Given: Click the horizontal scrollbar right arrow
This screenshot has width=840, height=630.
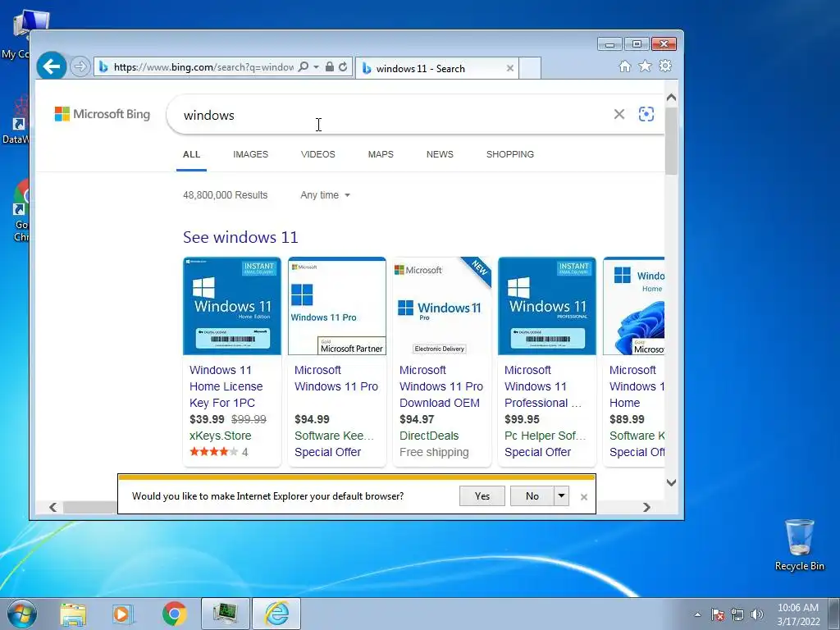Looking at the screenshot, I should (646, 507).
